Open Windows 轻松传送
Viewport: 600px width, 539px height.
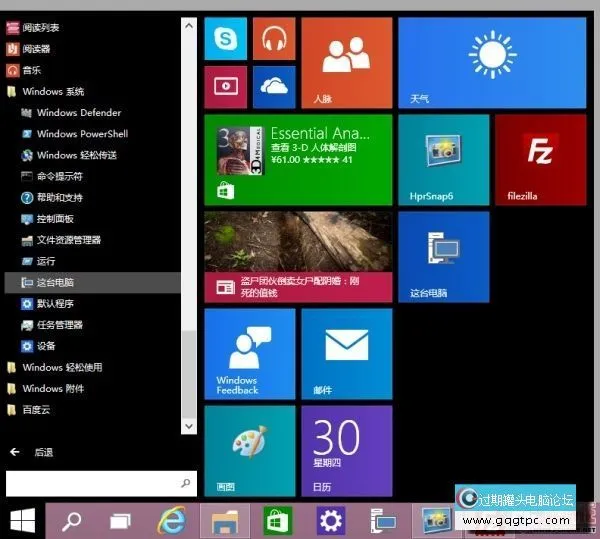click(x=92, y=155)
